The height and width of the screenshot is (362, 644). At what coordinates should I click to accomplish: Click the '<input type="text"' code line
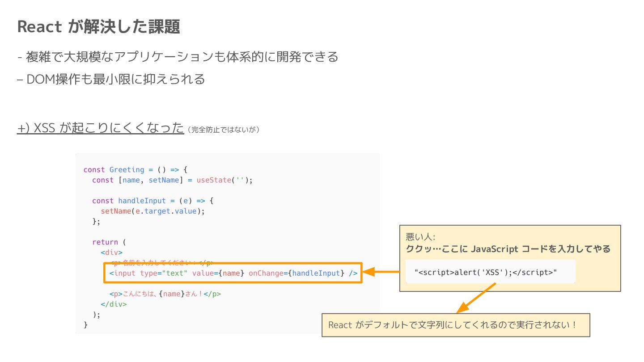coord(233,273)
